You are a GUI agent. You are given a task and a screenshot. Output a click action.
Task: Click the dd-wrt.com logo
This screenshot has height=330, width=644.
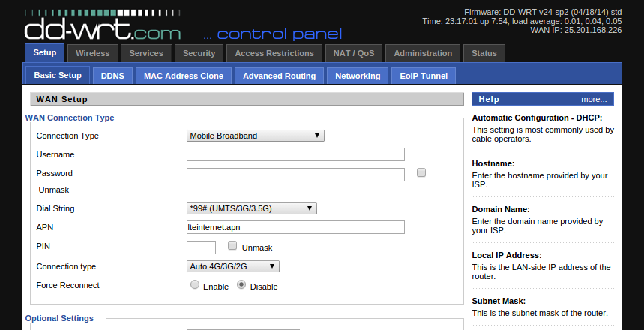pyautogui.click(x=103, y=25)
